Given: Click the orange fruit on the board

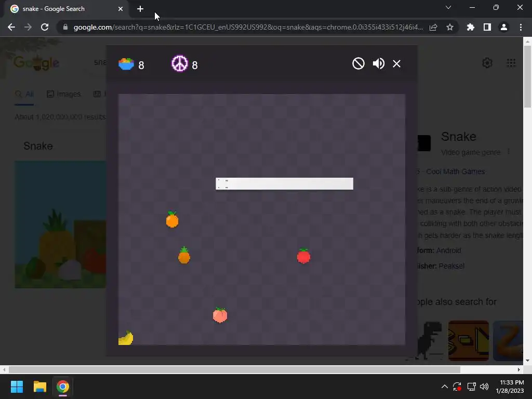Looking at the screenshot, I should pyautogui.click(x=172, y=220).
